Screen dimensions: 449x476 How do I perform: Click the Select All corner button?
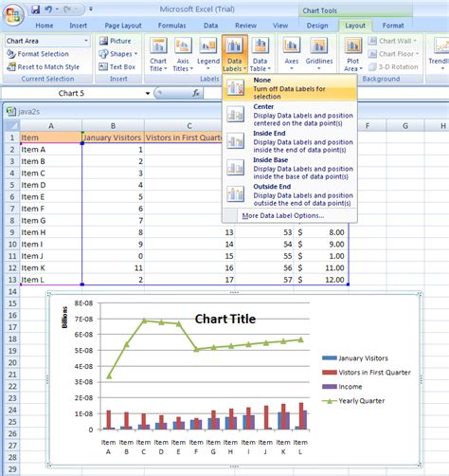[x=12, y=126]
